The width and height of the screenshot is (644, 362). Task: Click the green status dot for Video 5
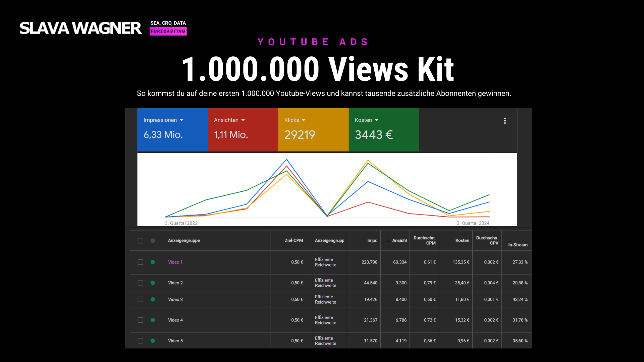153,341
